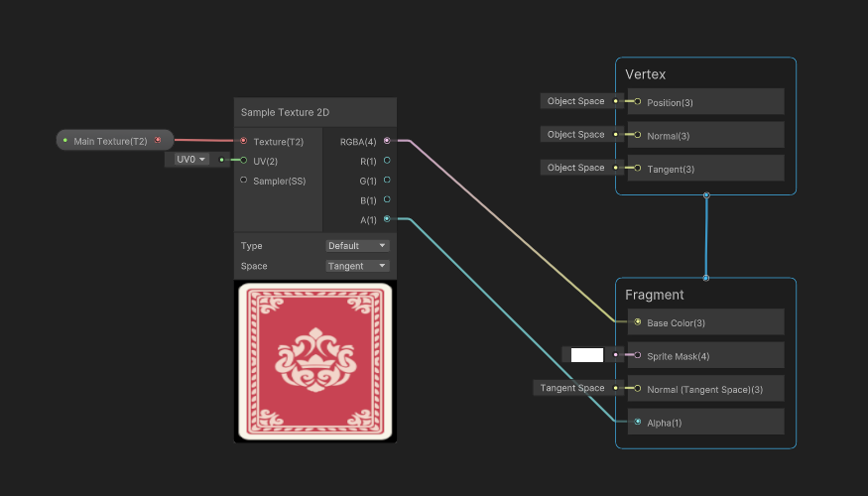
Task: Open the UV0 channel dropdown
Action: tap(190, 160)
